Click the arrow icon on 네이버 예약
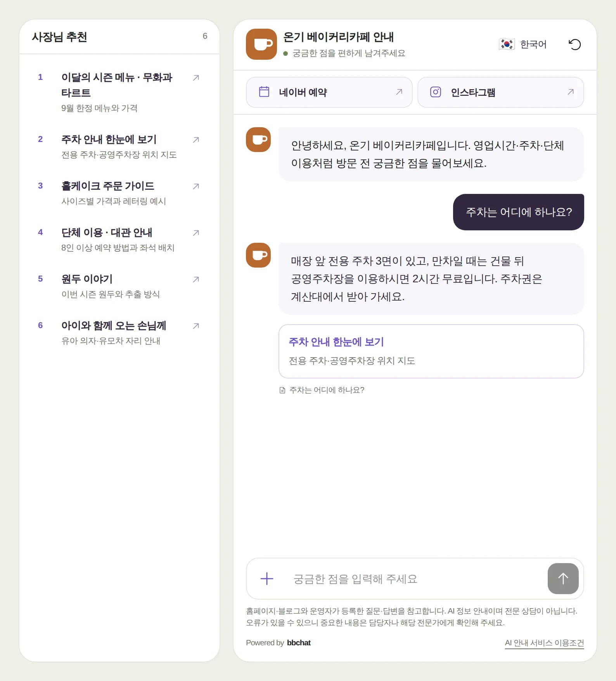The height and width of the screenshot is (681, 616). point(399,92)
